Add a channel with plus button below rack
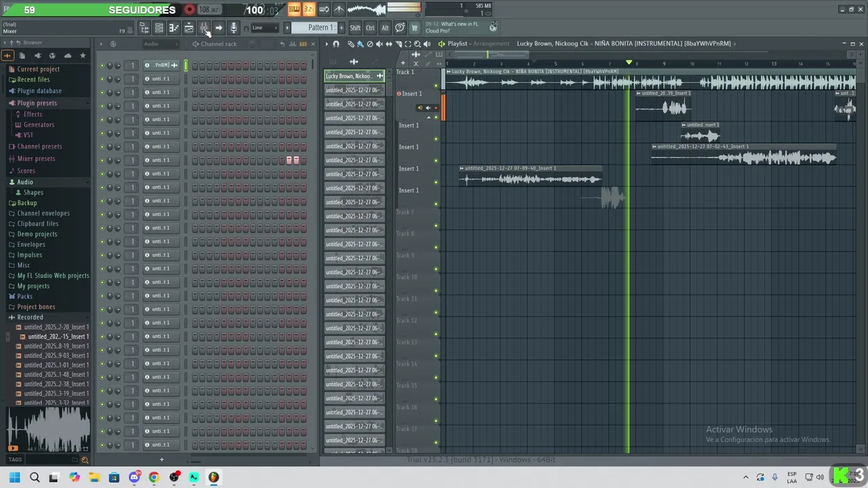This screenshot has height=488, width=868. click(x=161, y=460)
